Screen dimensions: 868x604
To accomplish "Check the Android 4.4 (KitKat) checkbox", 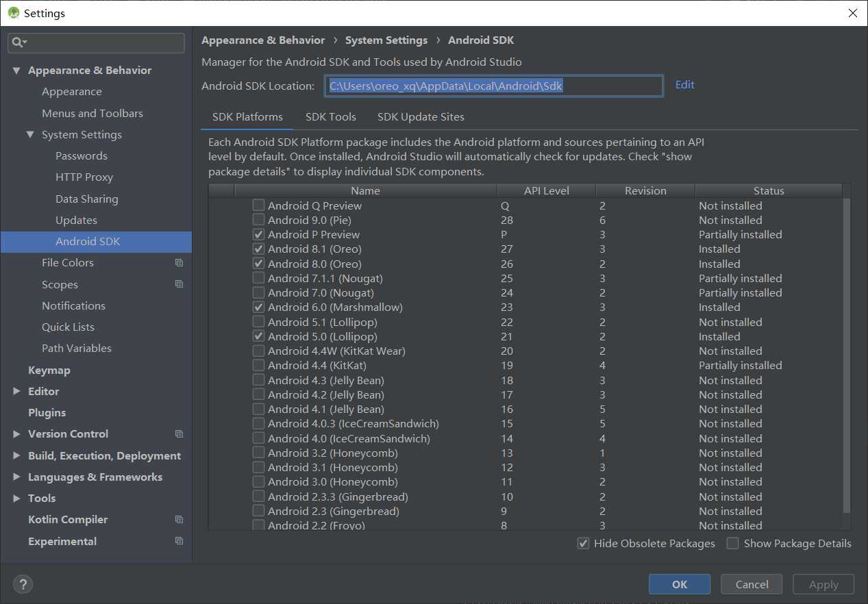I will tap(258, 366).
